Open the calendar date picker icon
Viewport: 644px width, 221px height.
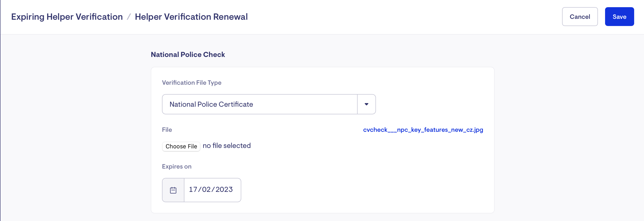(173, 190)
